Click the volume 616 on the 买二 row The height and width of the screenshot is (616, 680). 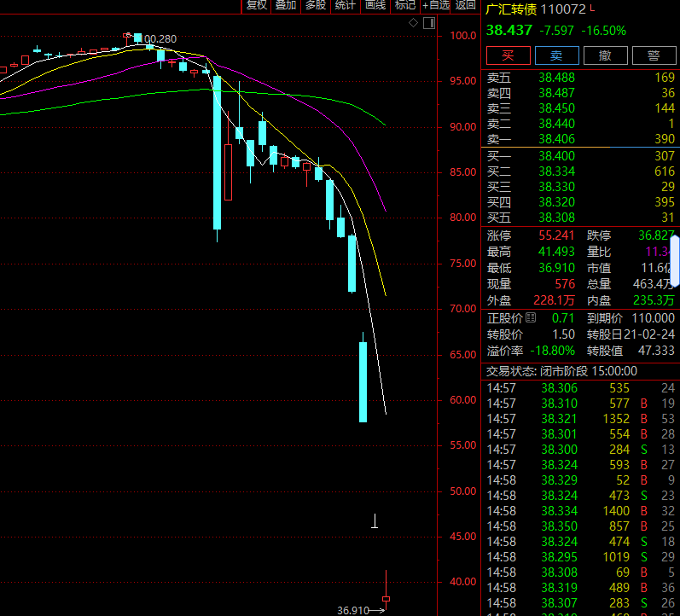pyautogui.click(x=665, y=171)
